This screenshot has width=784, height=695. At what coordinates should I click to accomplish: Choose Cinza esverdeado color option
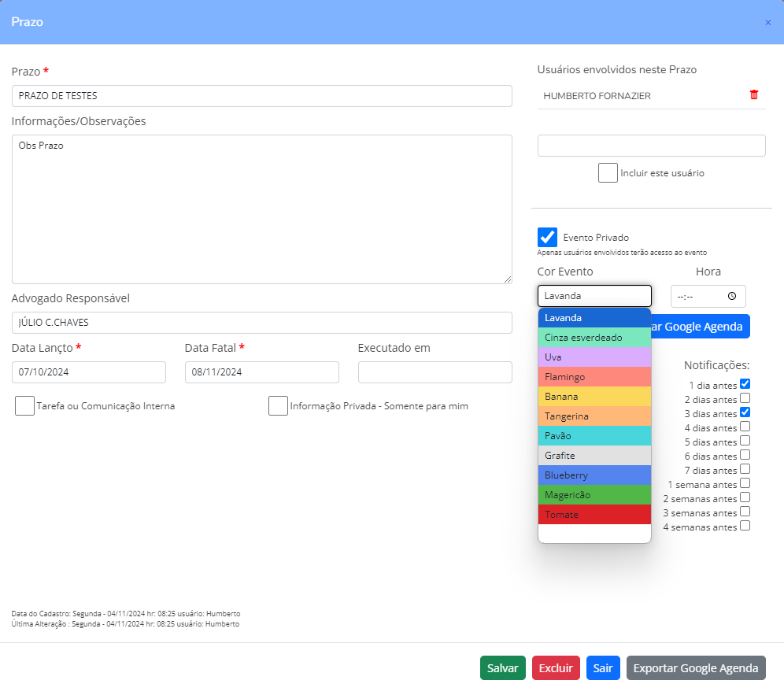pyautogui.click(x=594, y=338)
